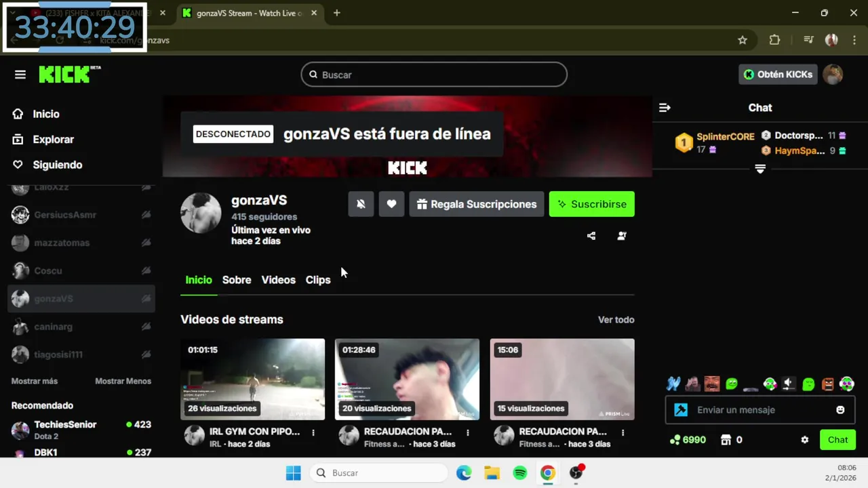Viewport: 868px width, 488px height.
Task: Open GersiucsAsmr in followed channels
Action: click(x=81, y=215)
